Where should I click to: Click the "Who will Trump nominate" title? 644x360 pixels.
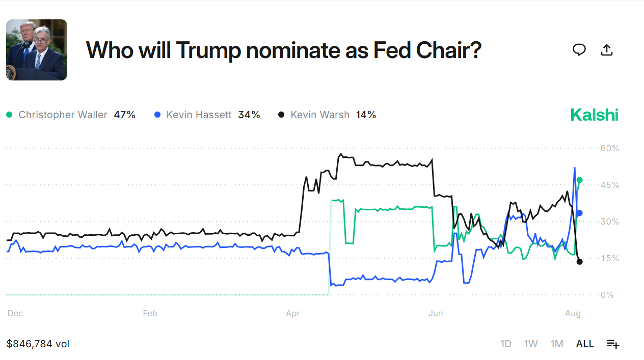[x=283, y=50]
